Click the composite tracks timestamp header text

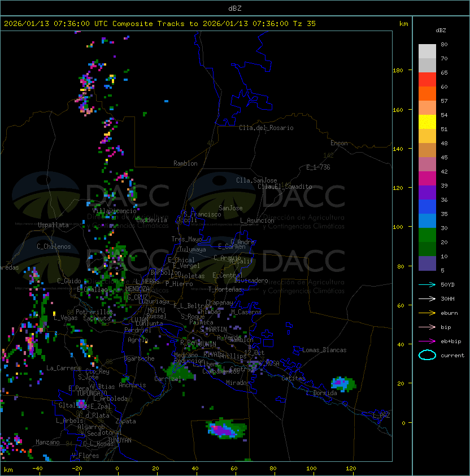click(160, 24)
